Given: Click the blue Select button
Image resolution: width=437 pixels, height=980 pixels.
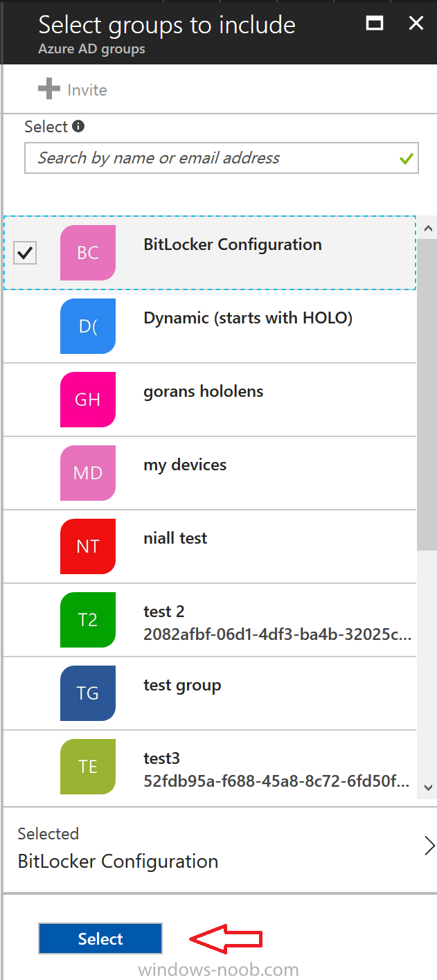Looking at the screenshot, I should [100, 938].
